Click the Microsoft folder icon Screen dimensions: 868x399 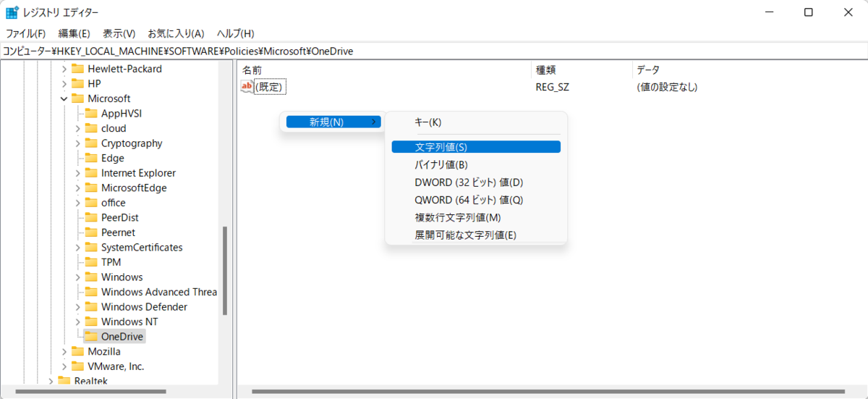[77, 98]
